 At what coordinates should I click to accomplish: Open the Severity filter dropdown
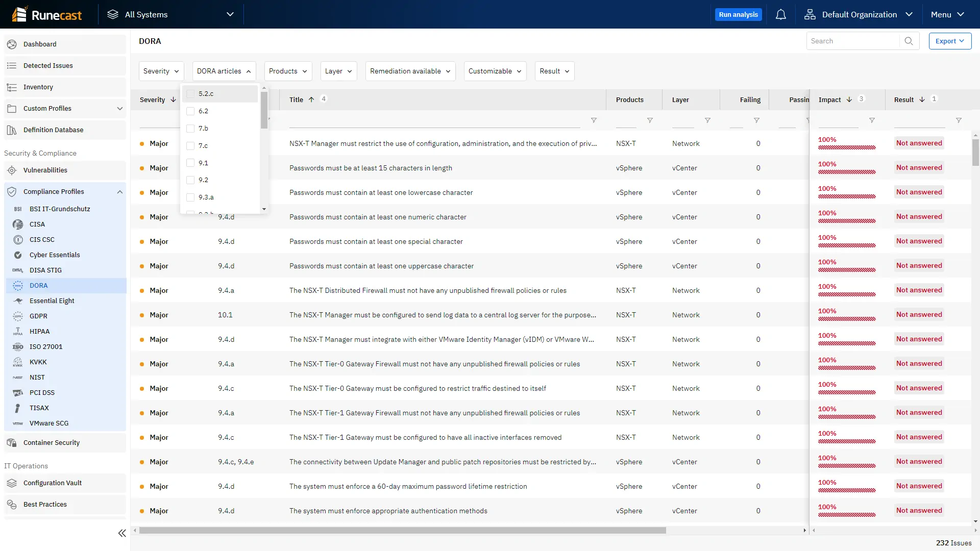click(161, 70)
